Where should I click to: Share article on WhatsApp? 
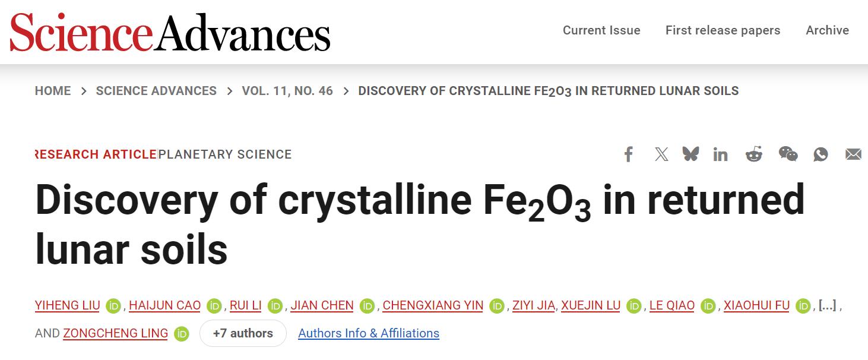821,154
